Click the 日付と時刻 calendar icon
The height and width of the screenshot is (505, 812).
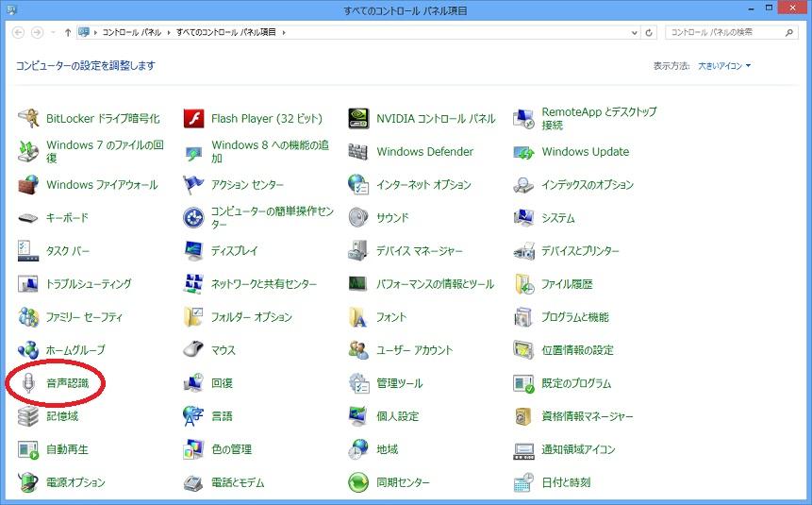523,482
